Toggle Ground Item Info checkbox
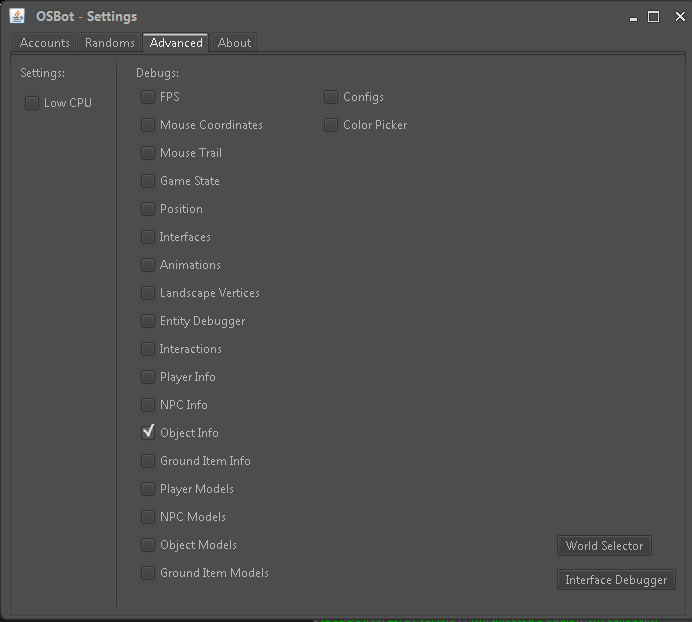The image size is (692, 622). point(148,461)
